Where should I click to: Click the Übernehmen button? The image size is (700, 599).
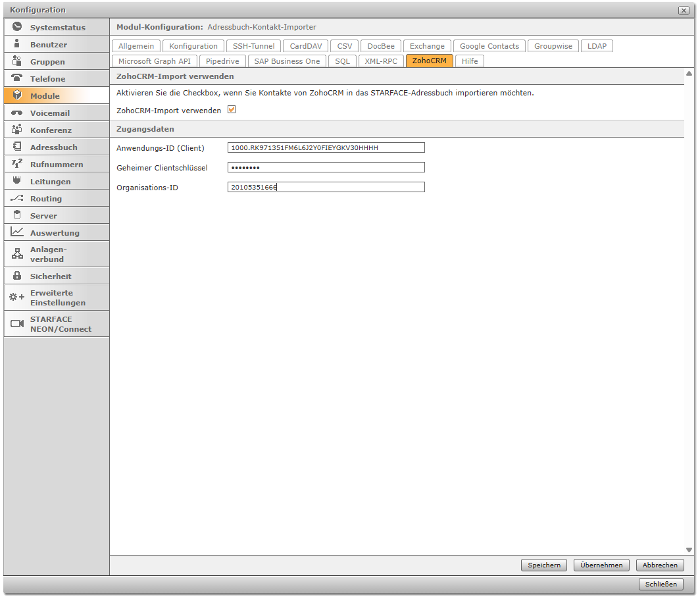pyautogui.click(x=601, y=565)
